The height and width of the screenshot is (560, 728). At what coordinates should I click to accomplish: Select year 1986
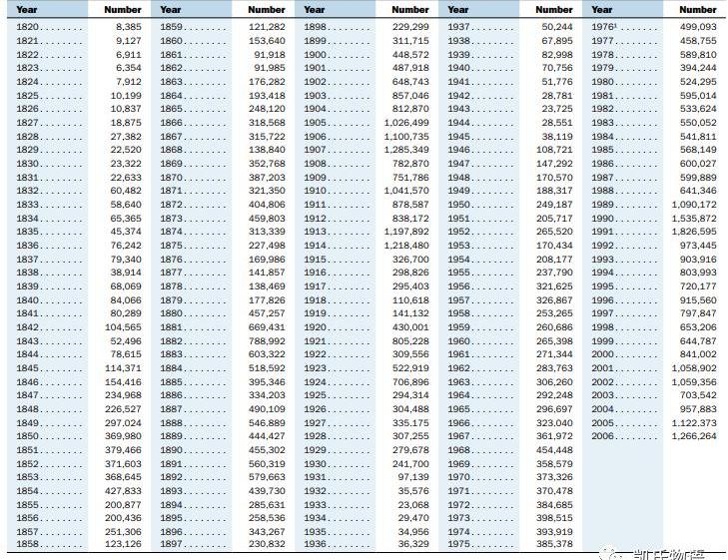click(x=603, y=164)
